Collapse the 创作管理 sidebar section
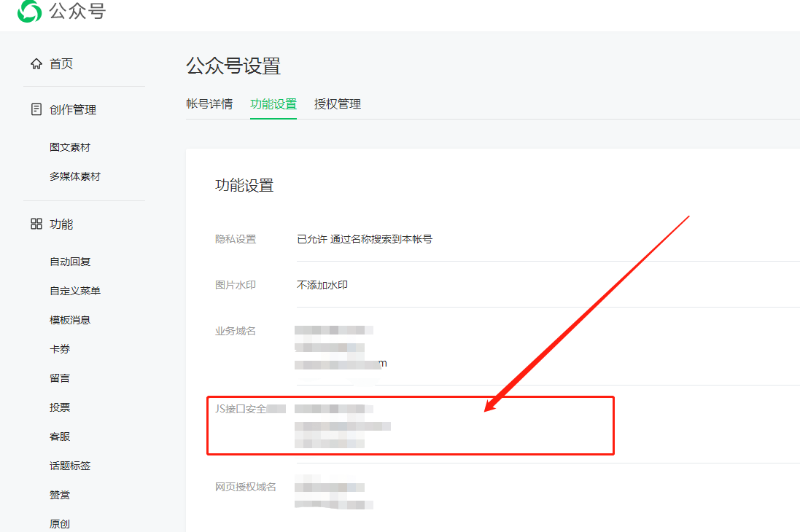This screenshot has width=800, height=532. [73, 110]
